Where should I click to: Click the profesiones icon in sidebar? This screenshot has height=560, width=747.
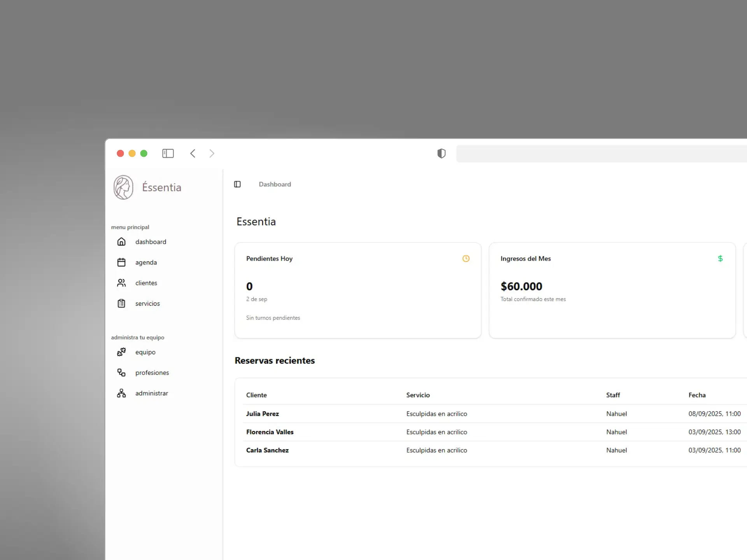121,373
